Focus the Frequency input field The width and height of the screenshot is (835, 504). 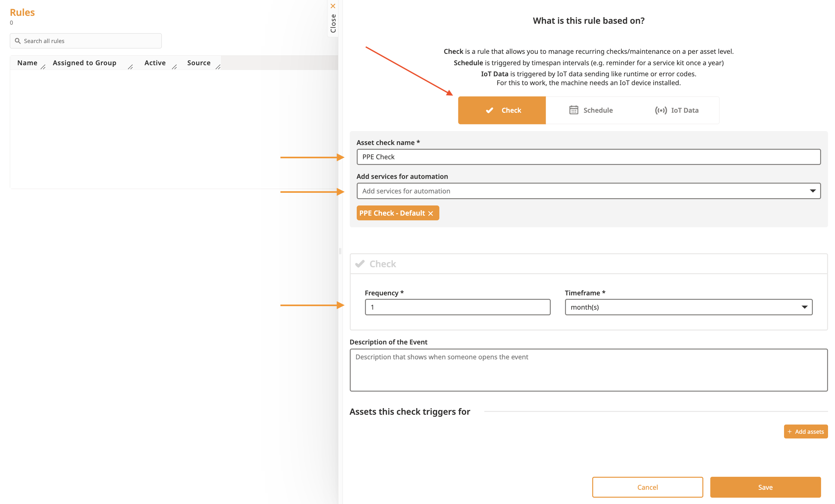457,307
